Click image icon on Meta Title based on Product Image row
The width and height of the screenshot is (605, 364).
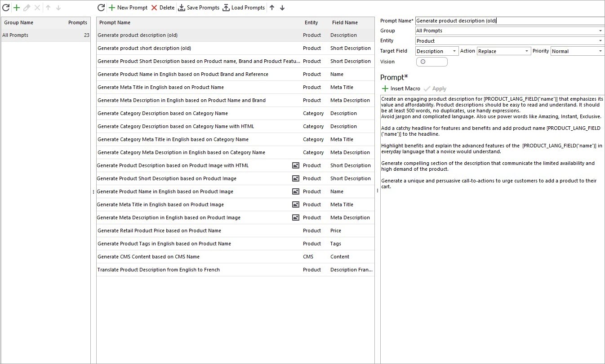[296, 204]
